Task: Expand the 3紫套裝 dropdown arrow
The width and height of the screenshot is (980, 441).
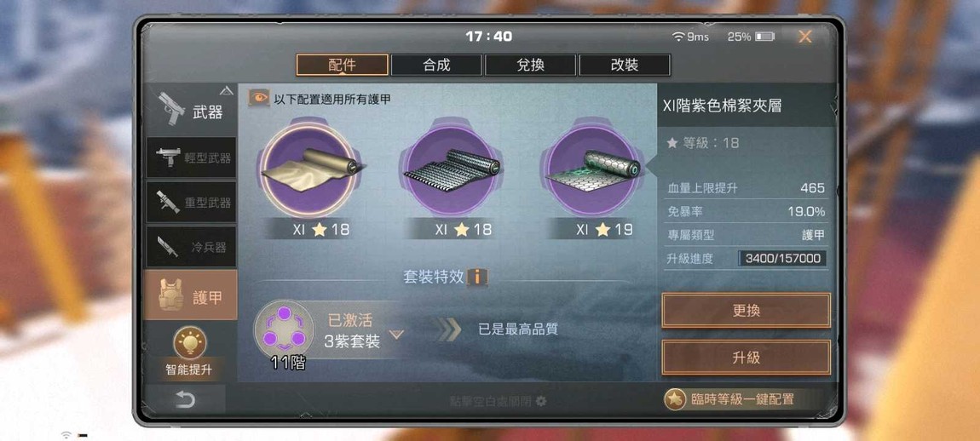Action: point(396,335)
